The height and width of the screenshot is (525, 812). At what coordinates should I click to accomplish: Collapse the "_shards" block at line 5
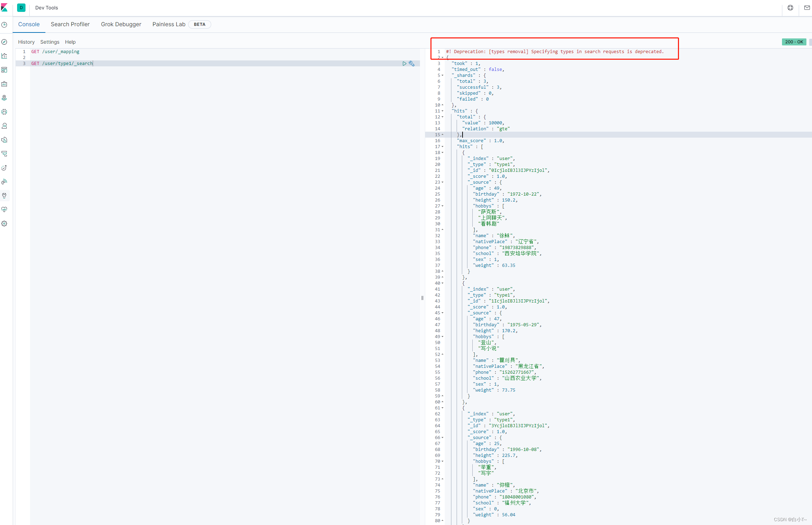(x=443, y=75)
